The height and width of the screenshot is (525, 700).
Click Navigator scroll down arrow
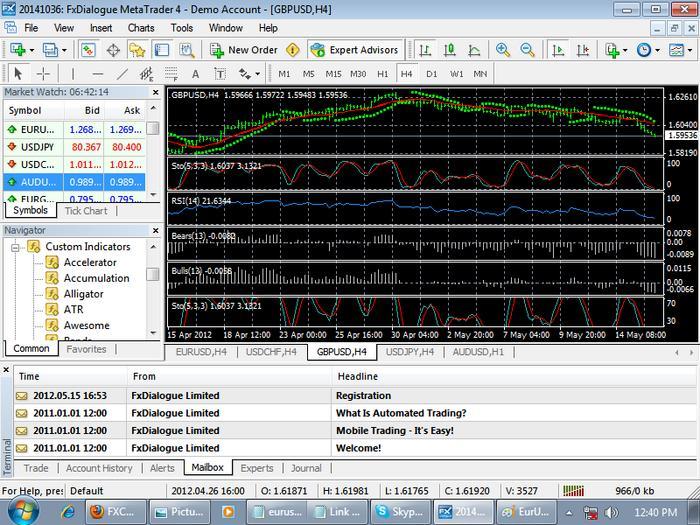click(153, 333)
